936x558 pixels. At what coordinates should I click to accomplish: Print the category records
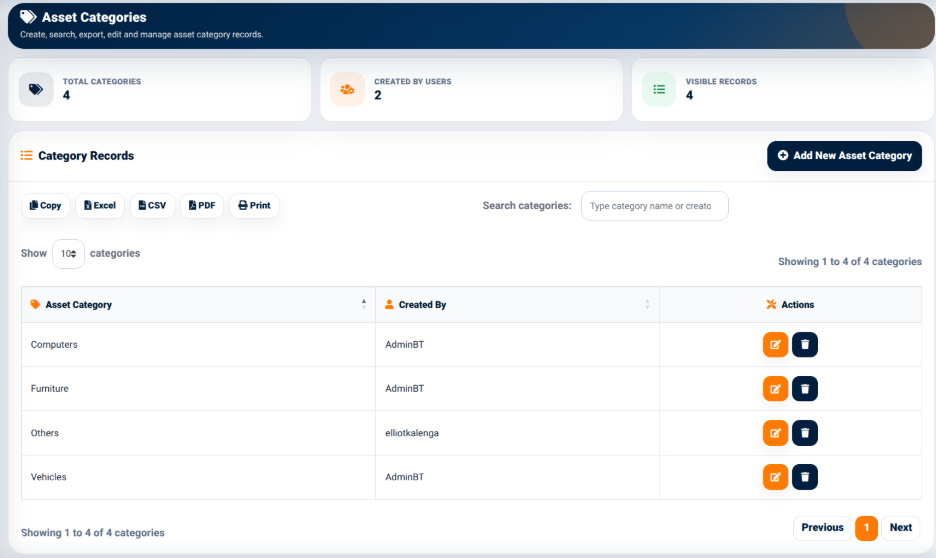(x=254, y=205)
